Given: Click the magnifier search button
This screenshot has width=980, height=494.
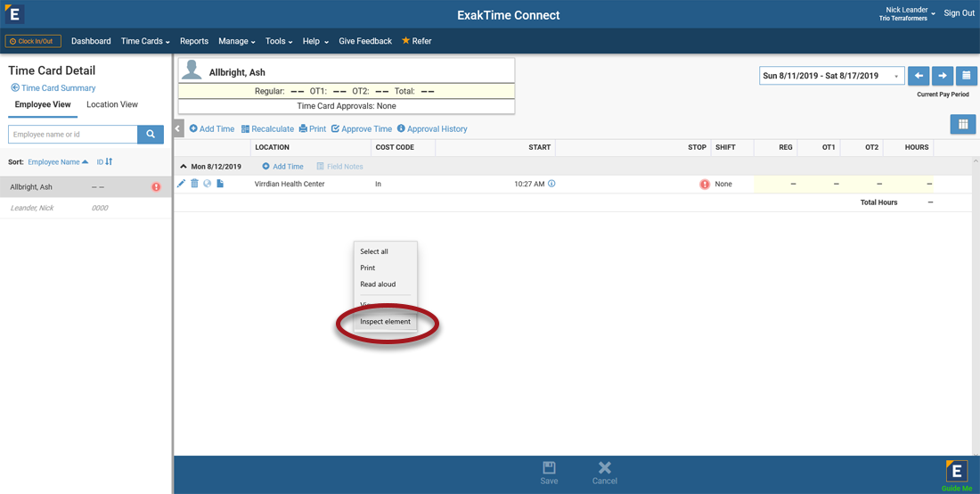Looking at the screenshot, I should pos(151,135).
